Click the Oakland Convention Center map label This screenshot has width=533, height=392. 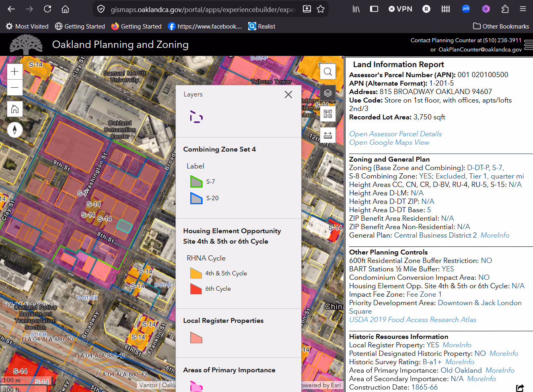point(120,129)
